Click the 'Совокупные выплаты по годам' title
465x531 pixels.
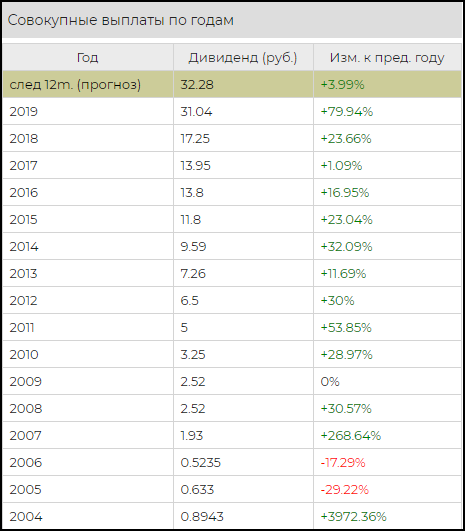point(121,20)
